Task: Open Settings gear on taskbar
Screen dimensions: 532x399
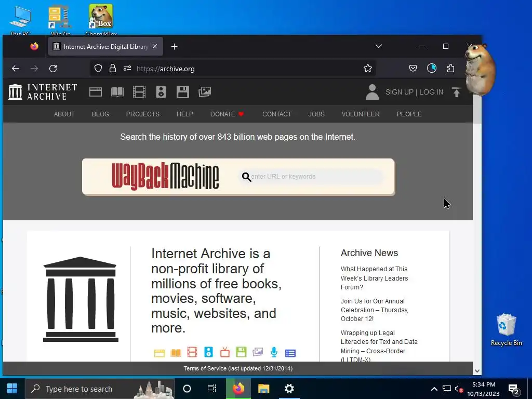Action: tap(289, 389)
